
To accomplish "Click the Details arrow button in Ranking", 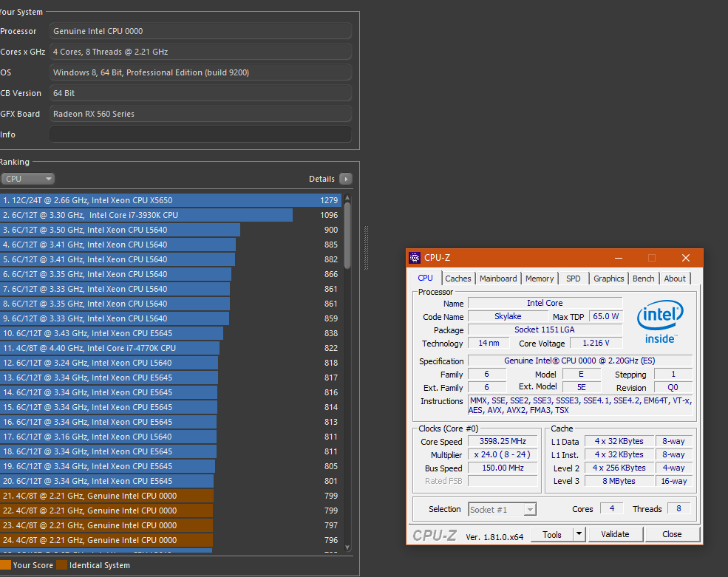I will [346, 179].
